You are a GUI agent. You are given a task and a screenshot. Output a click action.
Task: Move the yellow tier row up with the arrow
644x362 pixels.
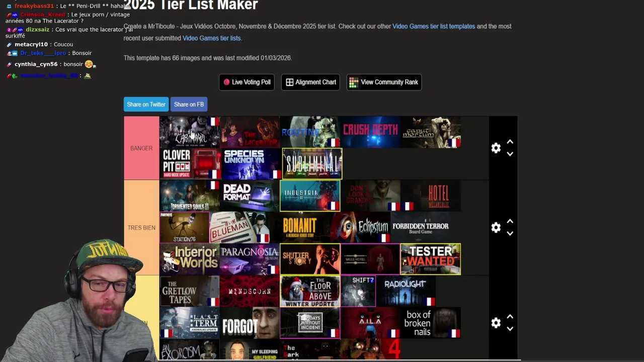click(510, 317)
